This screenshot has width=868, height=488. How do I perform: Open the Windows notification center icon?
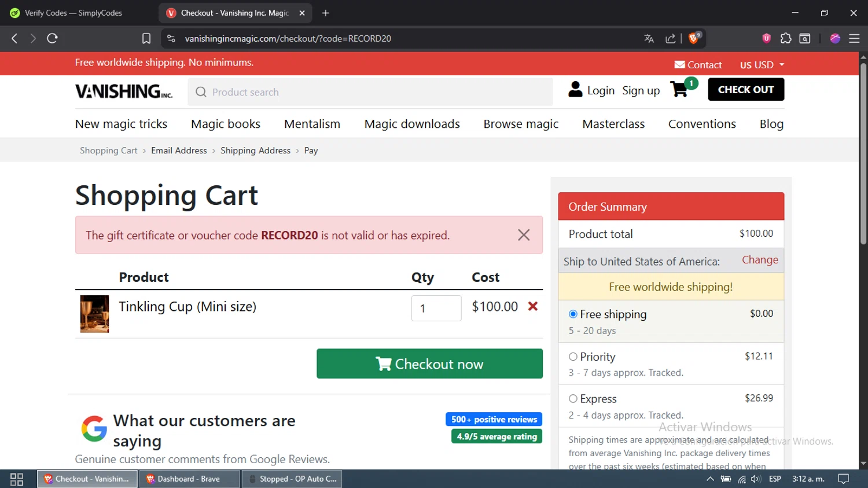coord(844,479)
